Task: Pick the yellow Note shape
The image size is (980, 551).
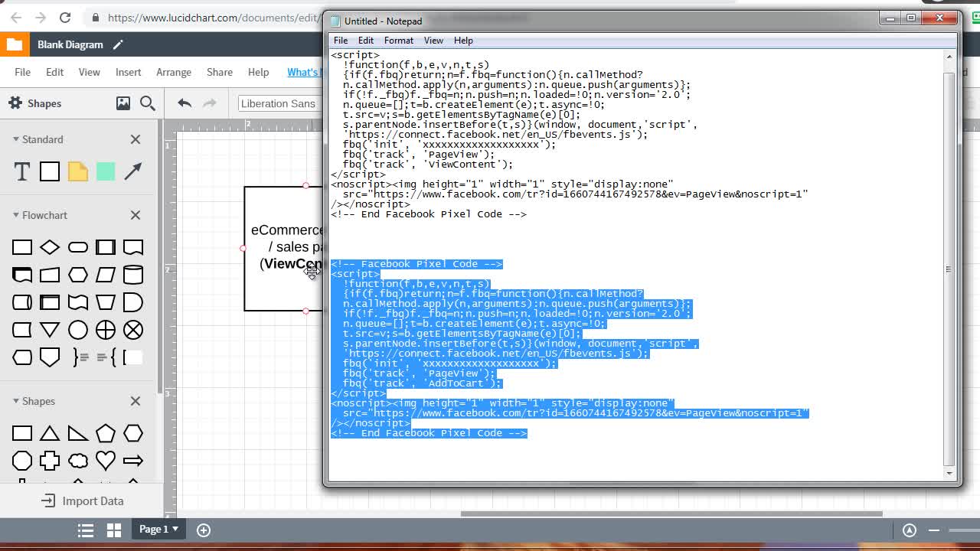Action: click(x=77, y=171)
